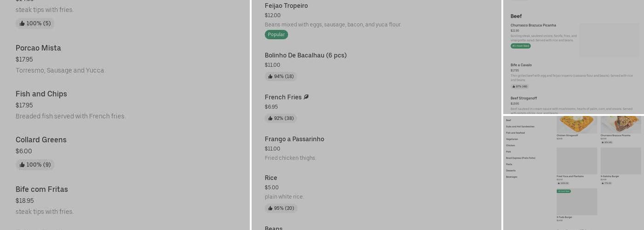Click the Collard Greens thumbs-up rating icon
This screenshot has width=644, height=230.
click(22, 165)
